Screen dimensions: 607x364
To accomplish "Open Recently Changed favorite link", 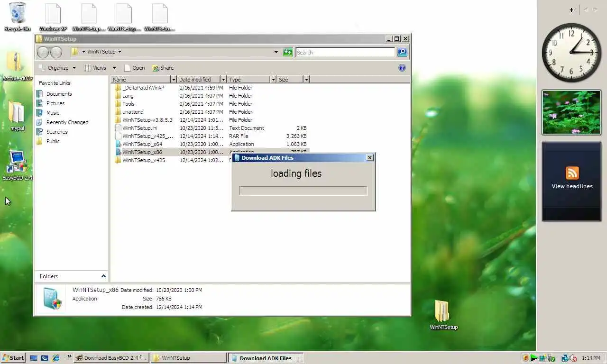I will coord(63,122).
